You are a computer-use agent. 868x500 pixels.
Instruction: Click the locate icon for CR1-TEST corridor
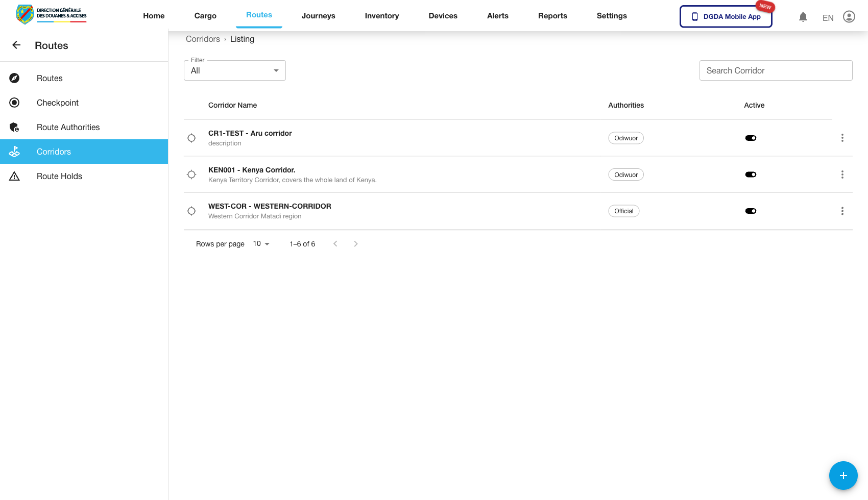pos(191,138)
